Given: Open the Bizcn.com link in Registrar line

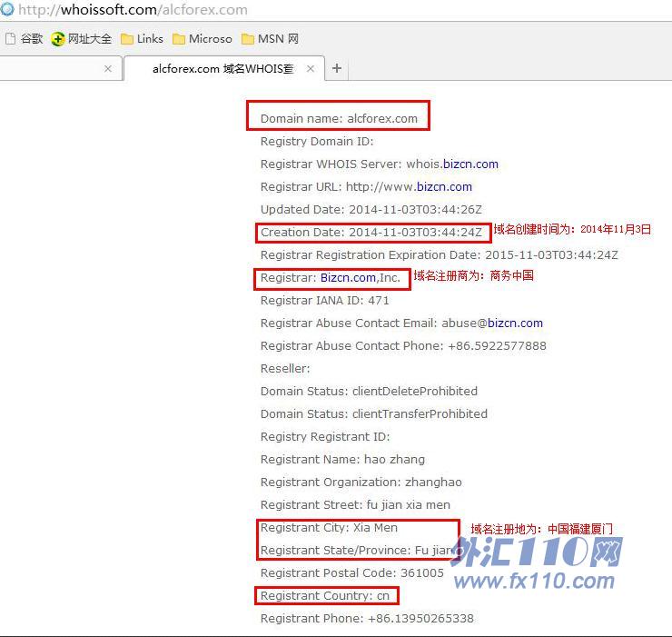Looking at the screenshot, I should point(349,278).
